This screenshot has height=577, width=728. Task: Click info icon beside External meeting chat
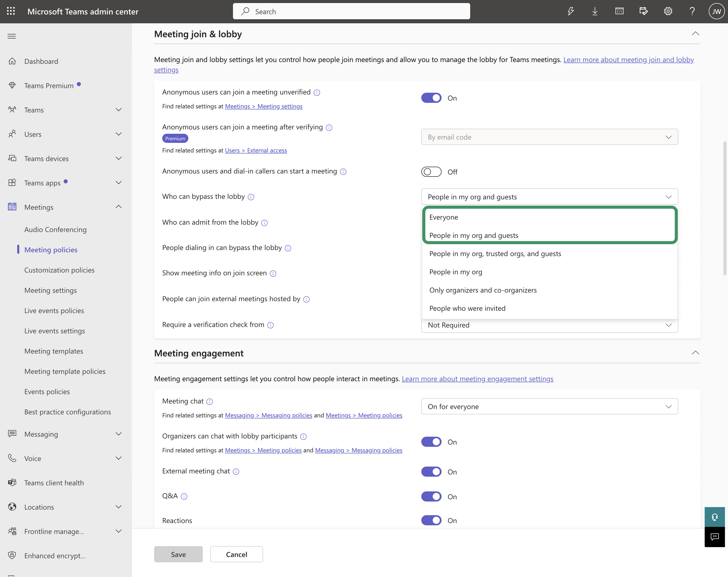click(x=236, y=472)
